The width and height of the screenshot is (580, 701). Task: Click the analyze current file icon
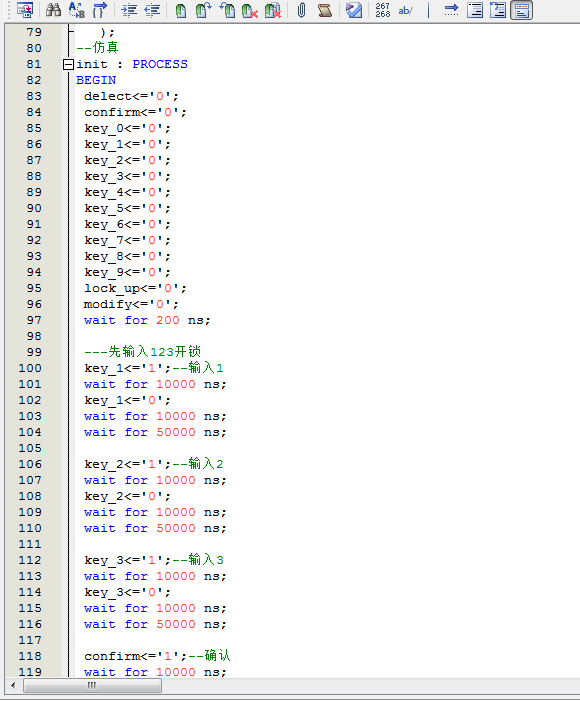click(354, 10)
